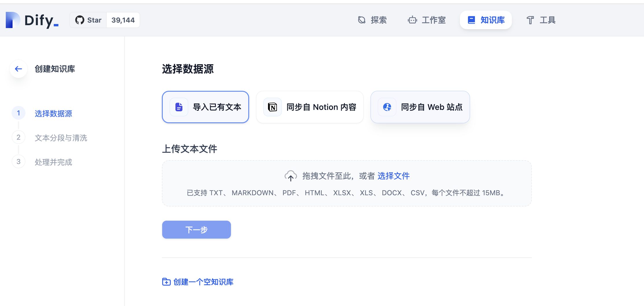Choose 同步自 Notion 内容 data source
Screen dimensions: 644x306
pyautogui.click(x=321, y=107)
